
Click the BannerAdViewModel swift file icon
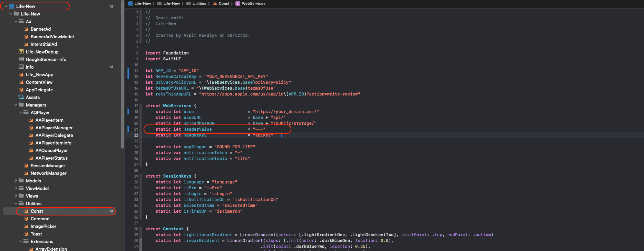click(x=26, y=37)
